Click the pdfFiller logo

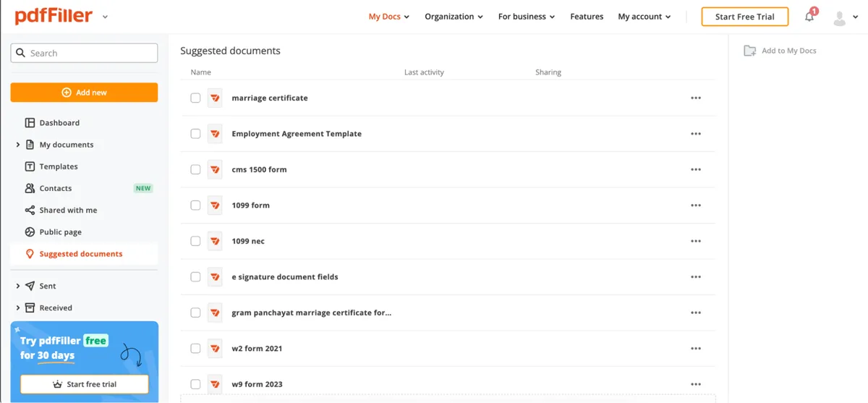tap(54, 16)
